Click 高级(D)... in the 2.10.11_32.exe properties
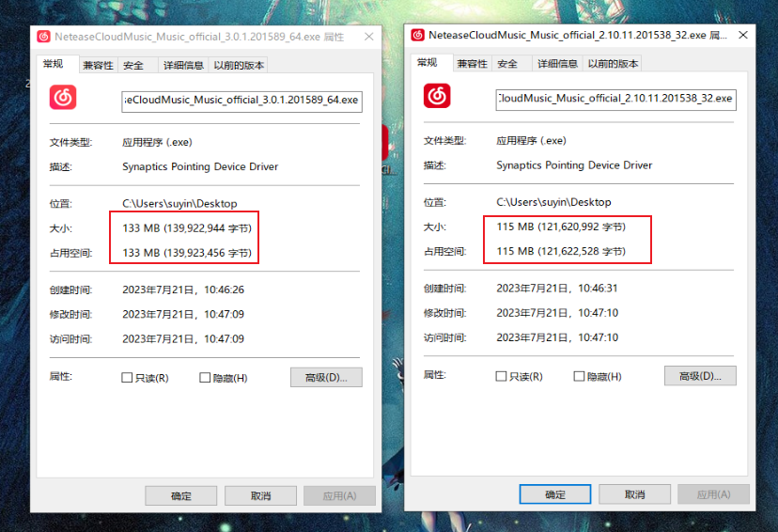Screen dimensions: 778x532 [700, 376]
